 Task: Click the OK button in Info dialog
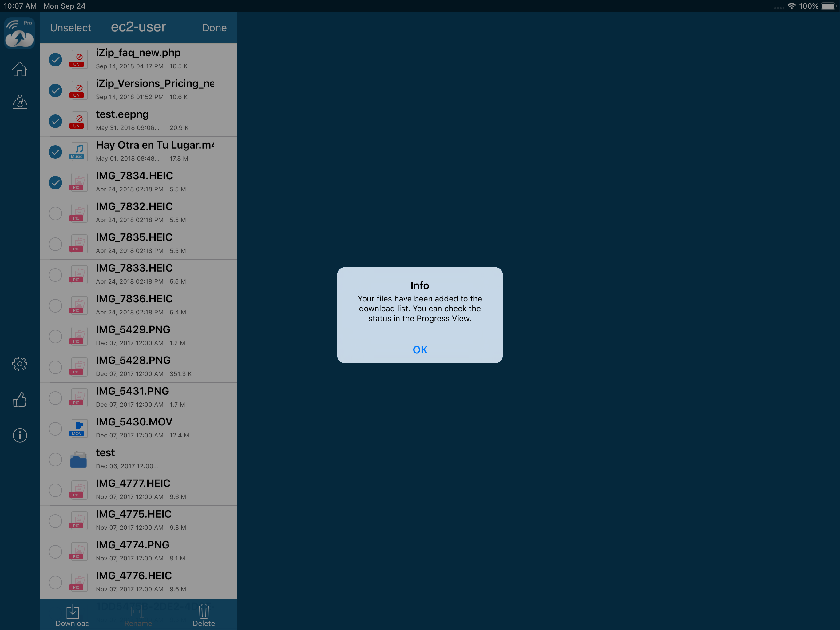420,349
